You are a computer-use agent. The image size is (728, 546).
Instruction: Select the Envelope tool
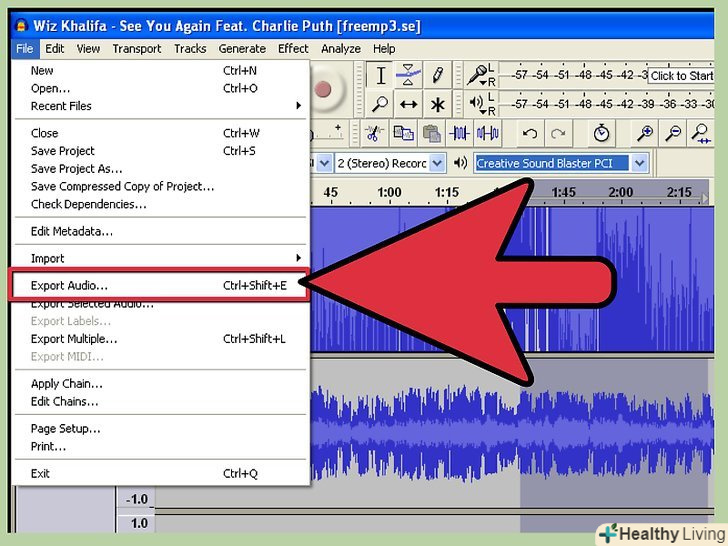tap(408, 75)
